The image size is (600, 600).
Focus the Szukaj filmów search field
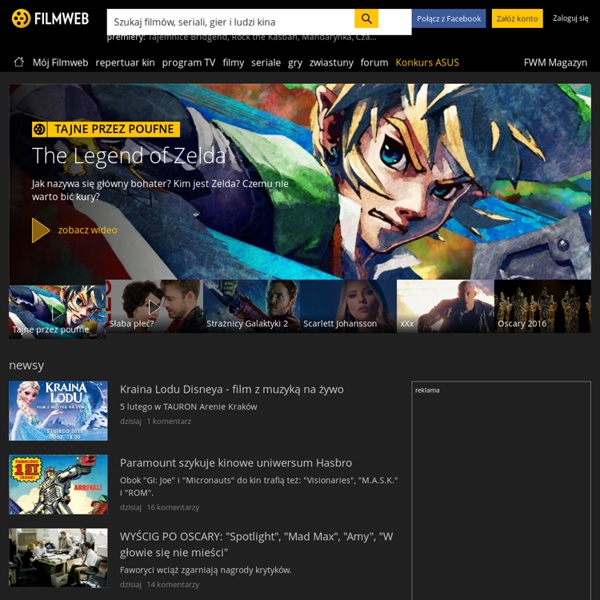(230, 20)
